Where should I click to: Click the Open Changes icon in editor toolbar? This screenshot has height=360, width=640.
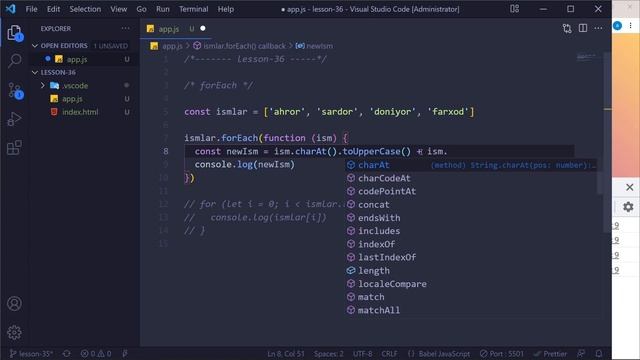(x=567, y=28)
